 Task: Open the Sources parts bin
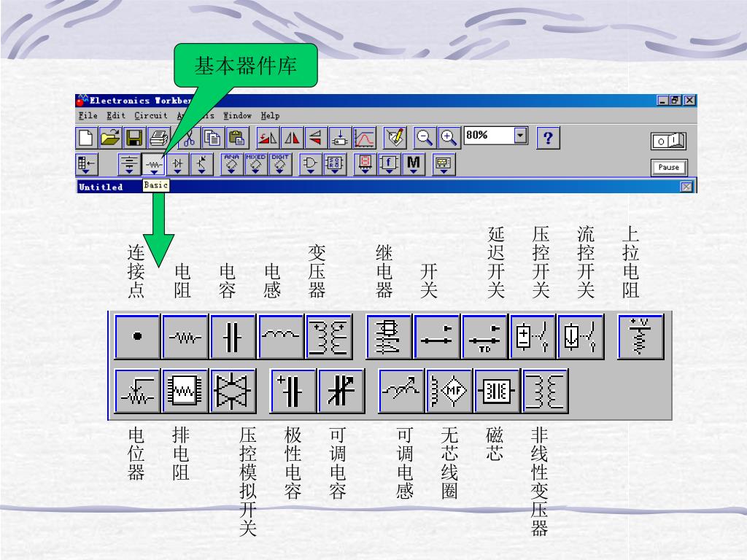tap(129, 164)
